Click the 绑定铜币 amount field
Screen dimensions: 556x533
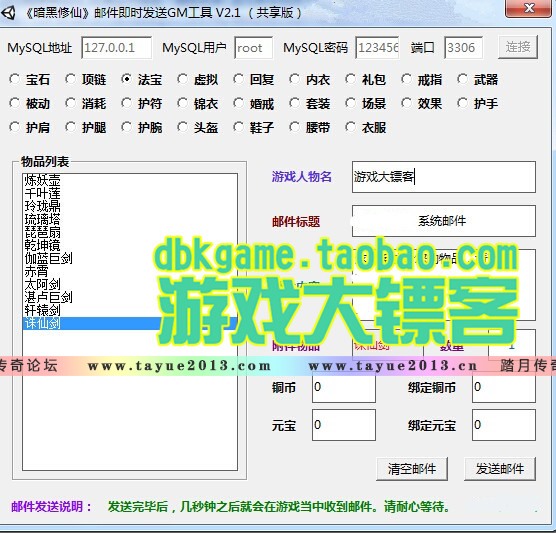pos(504,387)
